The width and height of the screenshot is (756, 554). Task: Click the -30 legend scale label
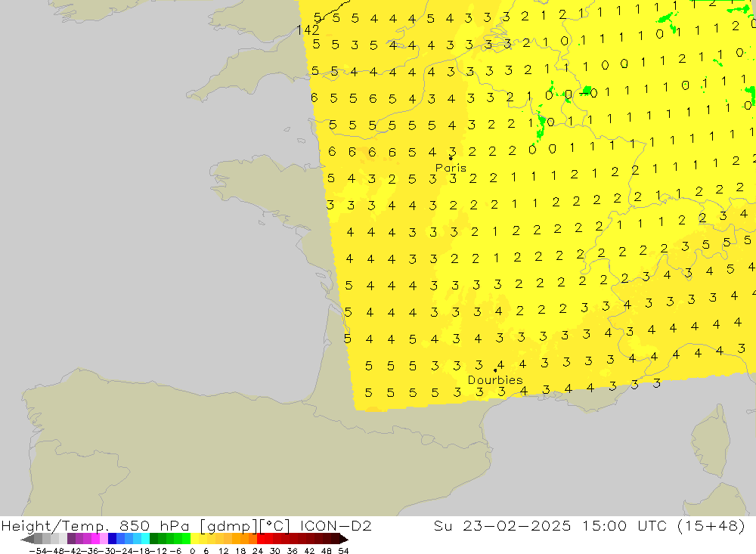[109, 551]
